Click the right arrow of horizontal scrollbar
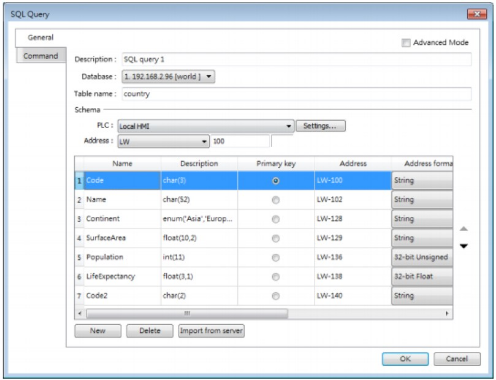 coord(447,313)
